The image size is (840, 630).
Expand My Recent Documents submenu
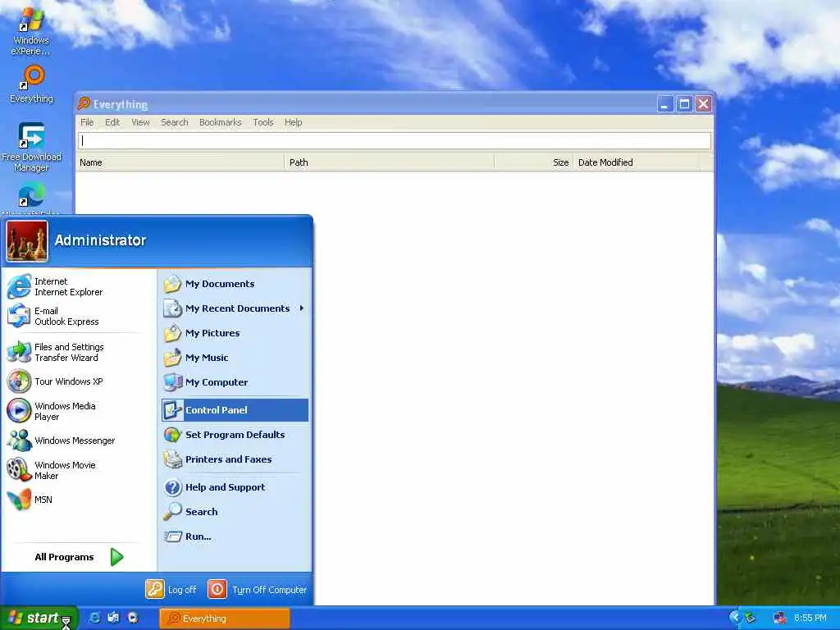(235, 308)
